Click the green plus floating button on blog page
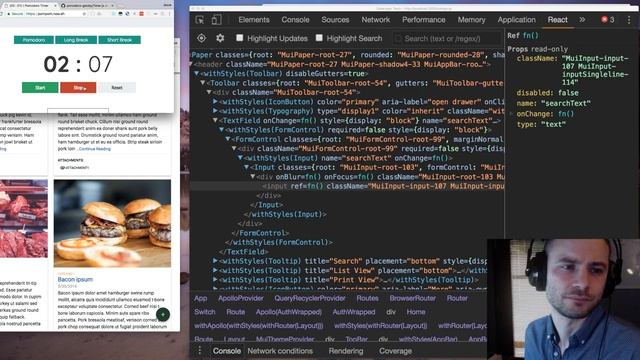This screenshot has height=360, width=640. pyautogui.click(x=163, y=314)
